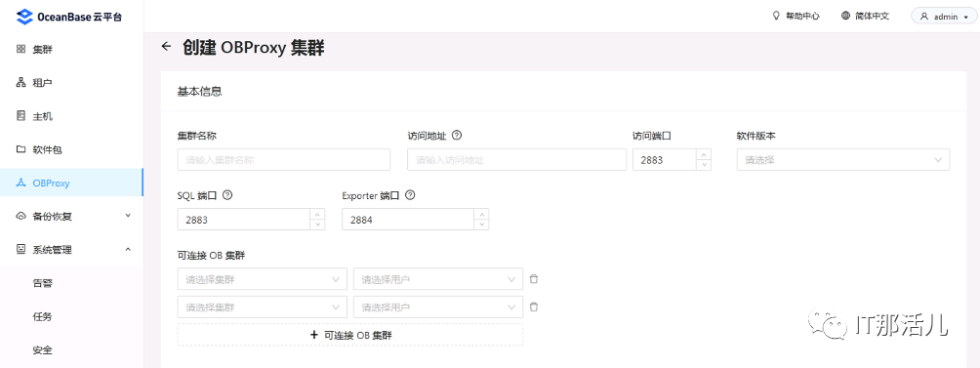Collapse the 系统管理 sidebar menu
The image size is (980, 368).
[71, 250]
